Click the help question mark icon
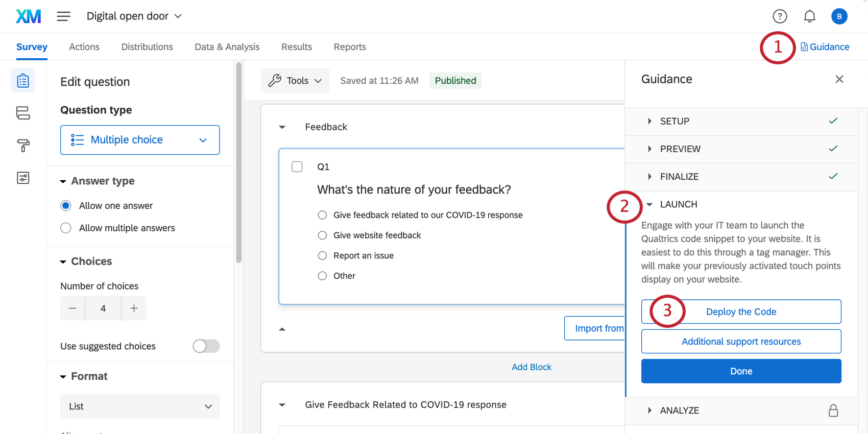The height and width of the screenshot is (434, 868). point(780,16)
